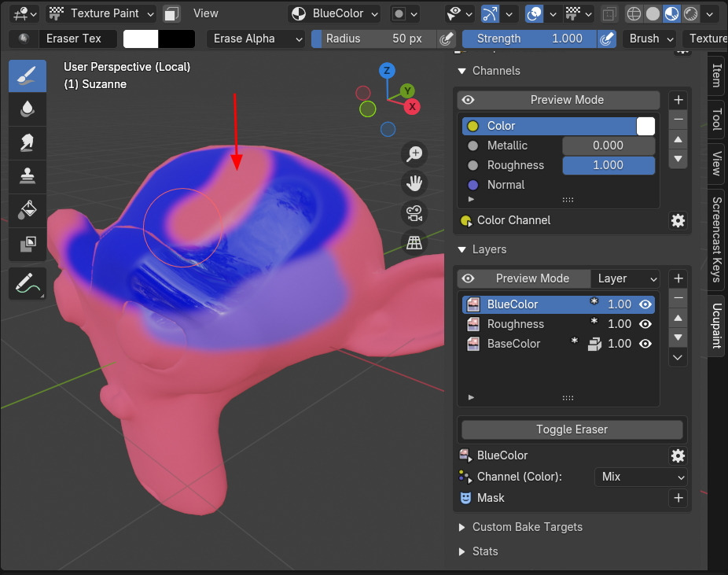Click the Eraser Tex brush icon
The height and width of the screenshot is (575, 728).
coord(24,39)
